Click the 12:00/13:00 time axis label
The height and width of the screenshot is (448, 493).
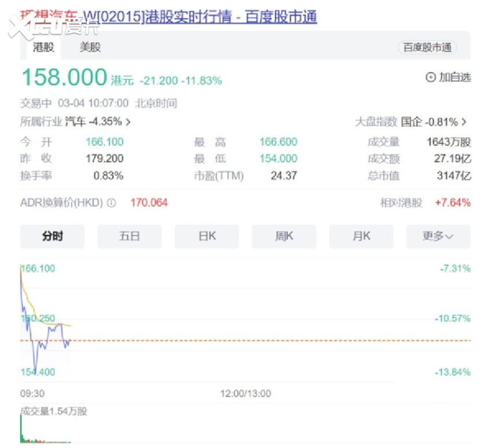coord(245,393)
